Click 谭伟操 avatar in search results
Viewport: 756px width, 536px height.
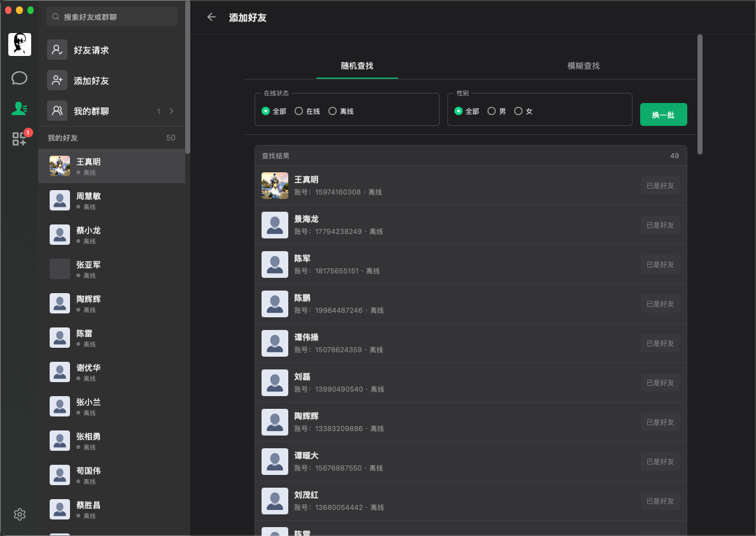point(275,343)
